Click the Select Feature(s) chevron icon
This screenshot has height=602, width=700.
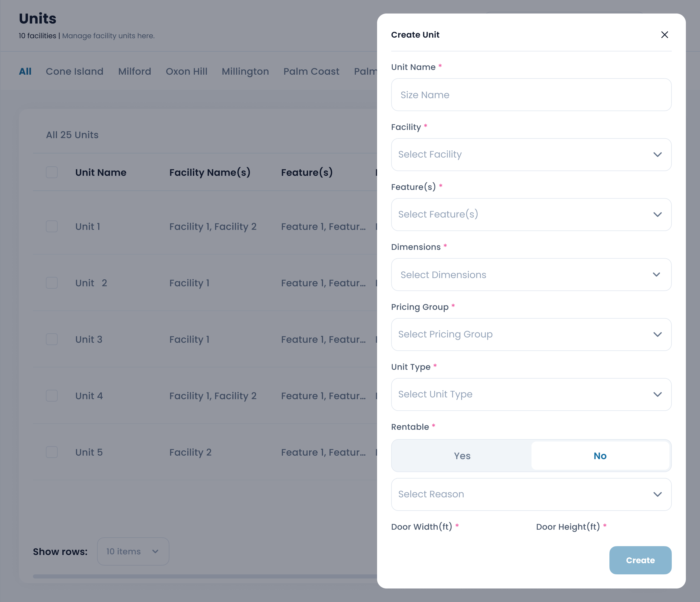[657, 214]
